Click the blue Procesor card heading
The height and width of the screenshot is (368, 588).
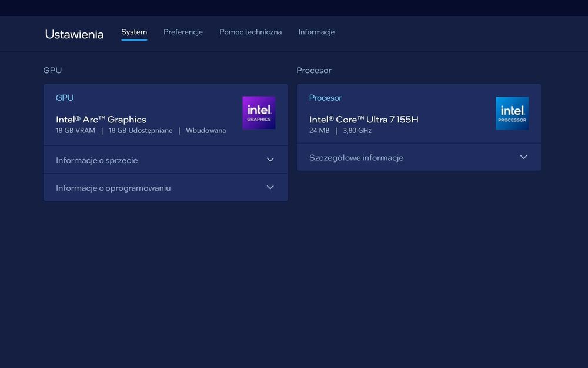325,98
